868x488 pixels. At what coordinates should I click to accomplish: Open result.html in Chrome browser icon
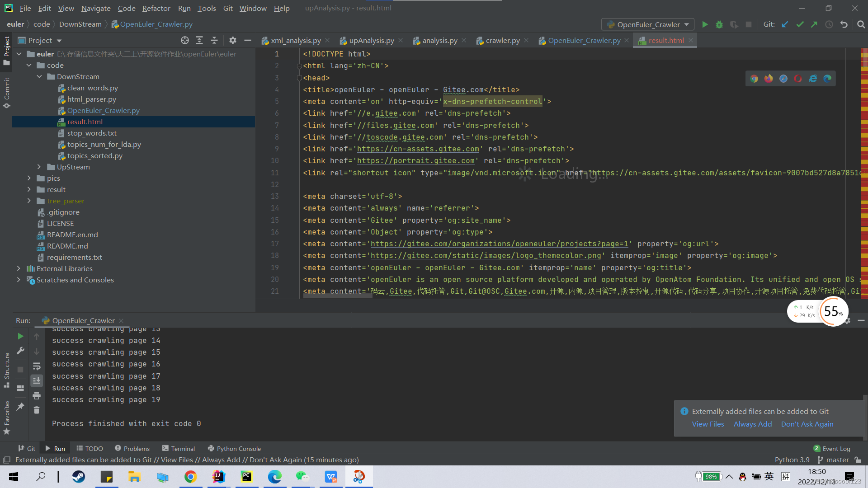pyautogui.click(x=754, y=79)
